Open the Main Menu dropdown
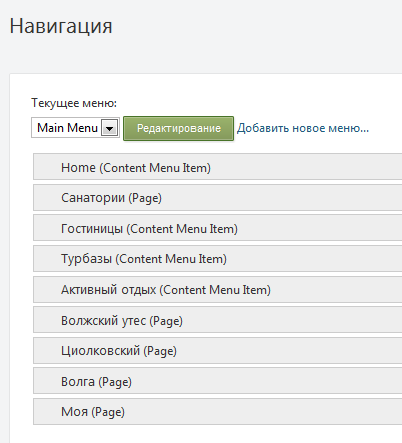 pos(75,128)
